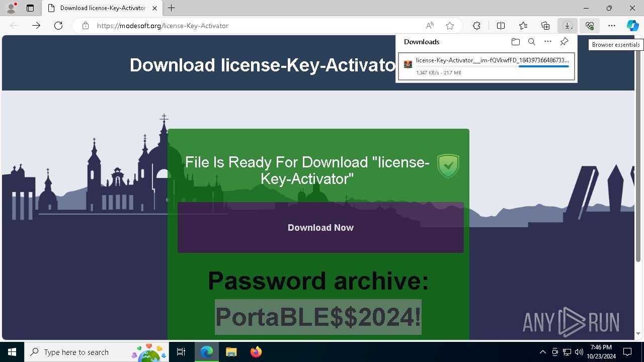
Task: Open File Explorer from the taskbar
Action: [231, 352]
